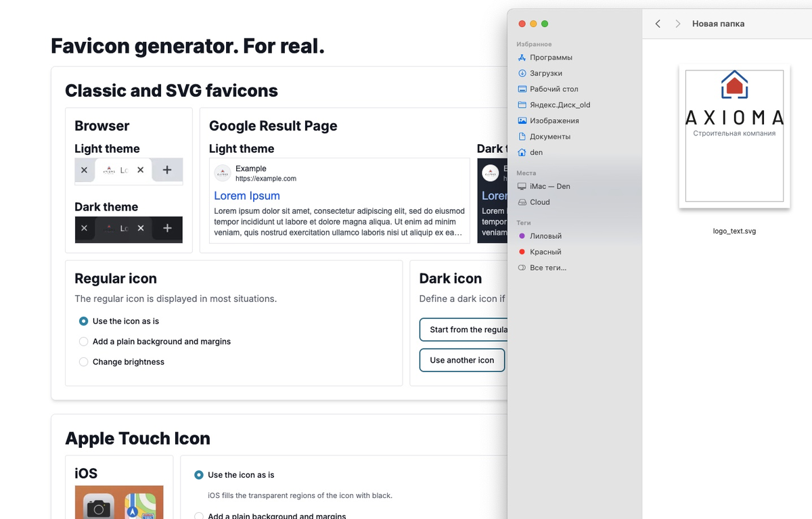Click the Use another icon button
Screen dimensions: 812x519
(x=461, y=360)
